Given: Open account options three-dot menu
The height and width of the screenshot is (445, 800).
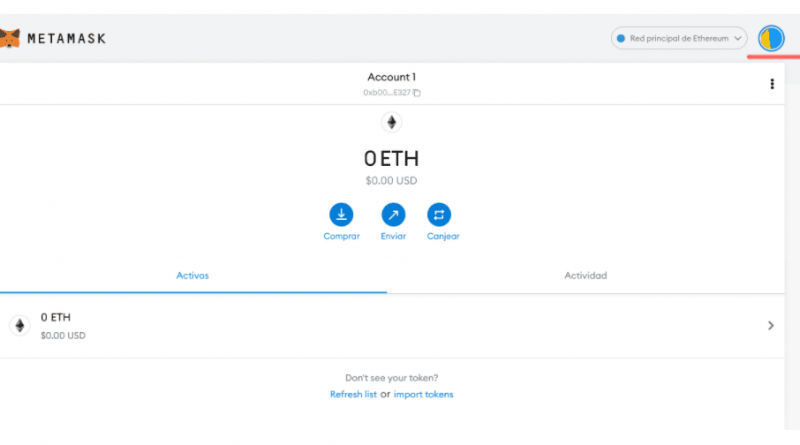Looking at the screenshot, I should pyautogui.click(x=772, y=85).
